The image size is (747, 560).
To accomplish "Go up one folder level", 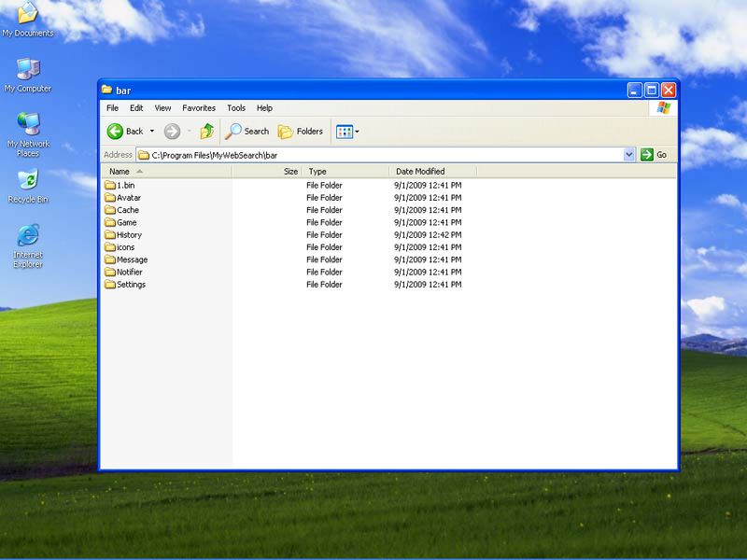I will (206, 131).
